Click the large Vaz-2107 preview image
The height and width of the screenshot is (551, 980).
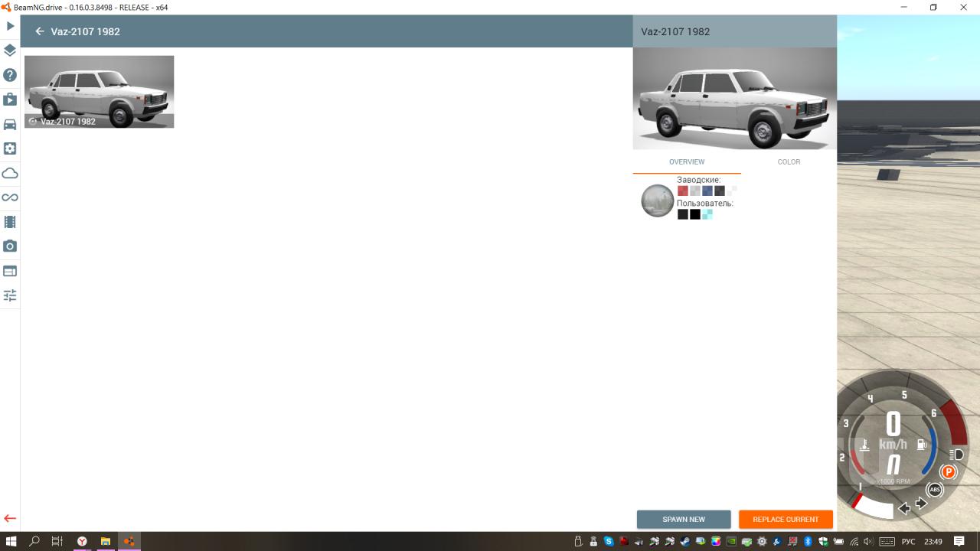pyautogui.click(x=735, y=99)
